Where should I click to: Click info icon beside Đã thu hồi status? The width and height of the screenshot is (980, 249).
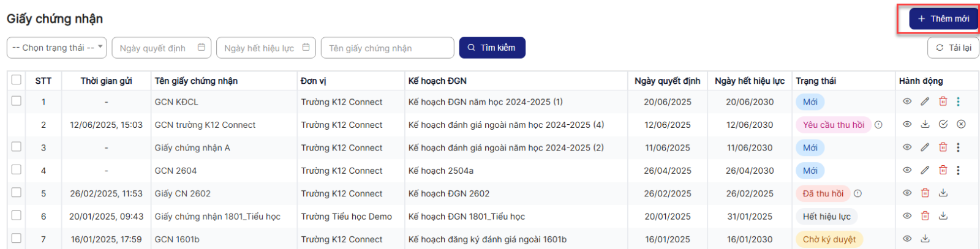[x=858, y=193]
